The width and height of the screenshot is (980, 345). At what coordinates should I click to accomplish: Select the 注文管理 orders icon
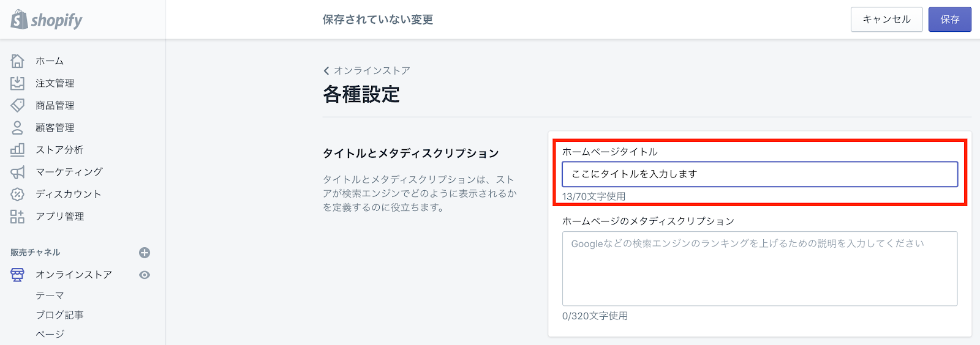point(18,83)
